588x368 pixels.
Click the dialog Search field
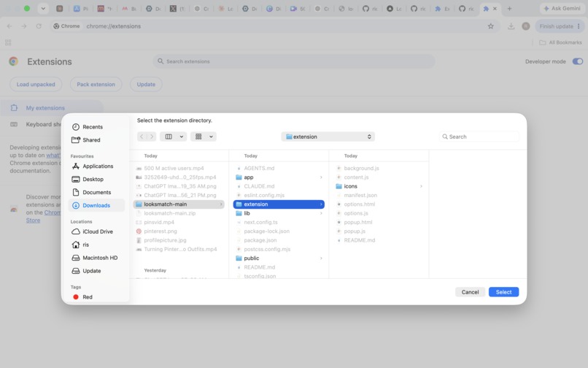tap(479, 137)
